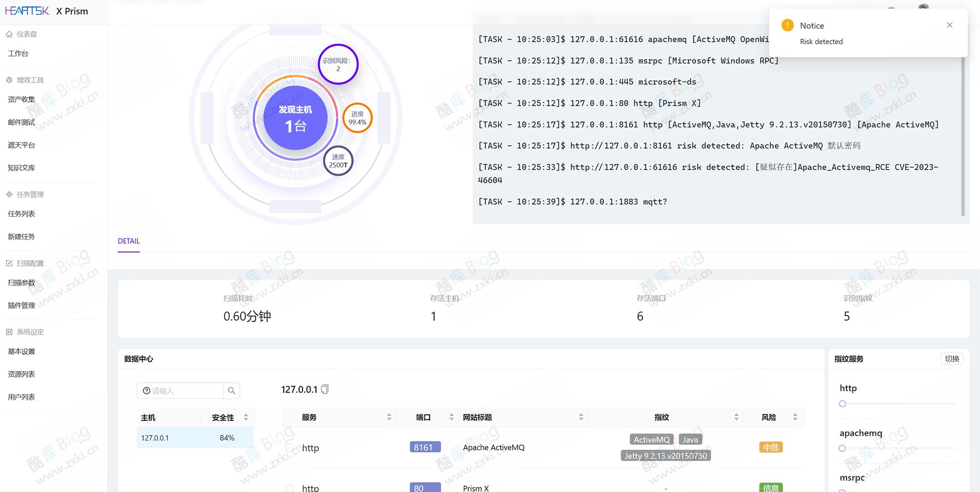This screenshot has width=980, height=492.
Task: Sort table by 端口 column
Action: click(451, 417)
